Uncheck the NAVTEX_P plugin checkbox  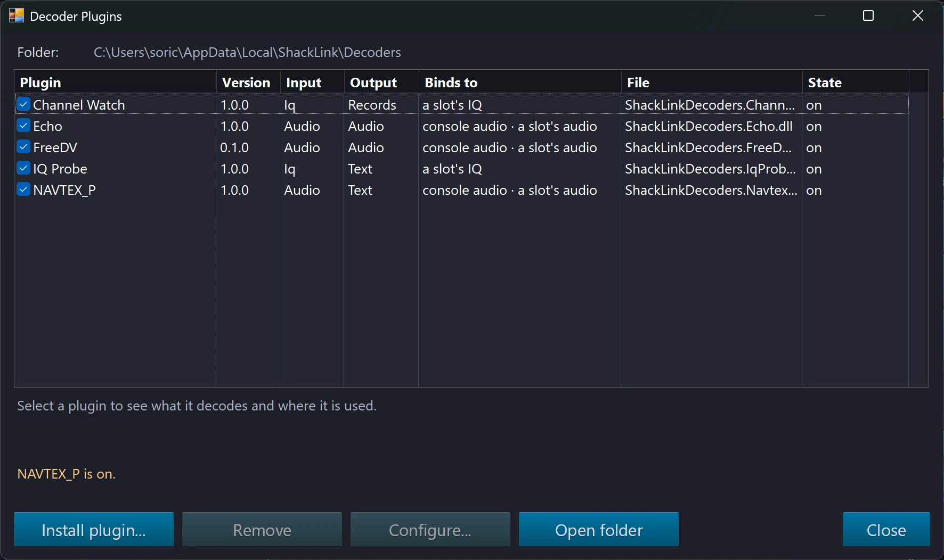(x=23, y=190)
